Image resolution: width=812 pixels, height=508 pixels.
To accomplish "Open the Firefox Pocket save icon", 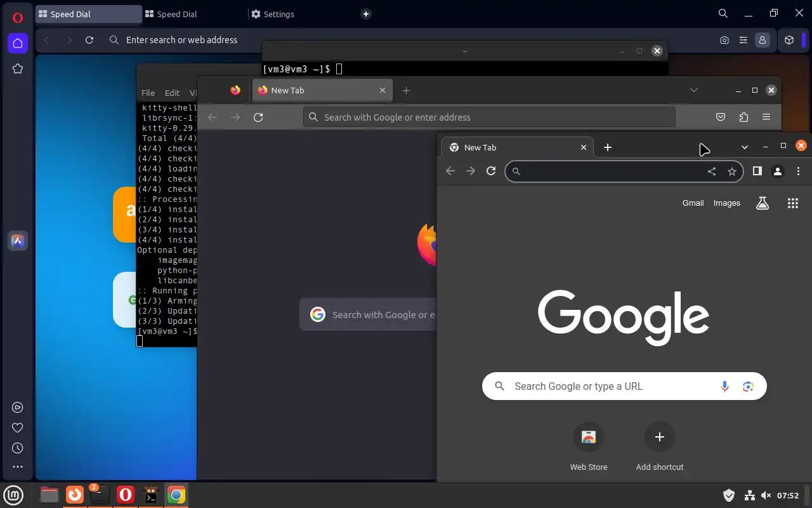I will pyautogui.click(x=721, y=117).
